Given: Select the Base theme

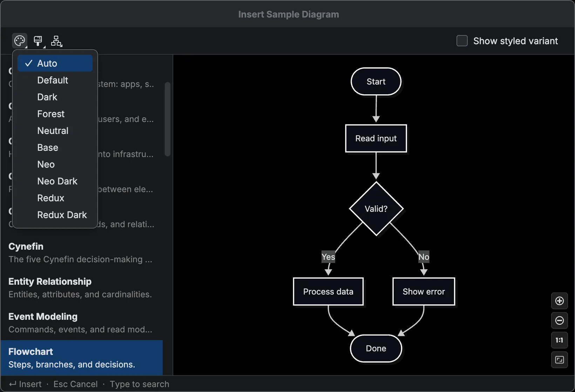Looking at the screenshot, I should coord(55,147).
